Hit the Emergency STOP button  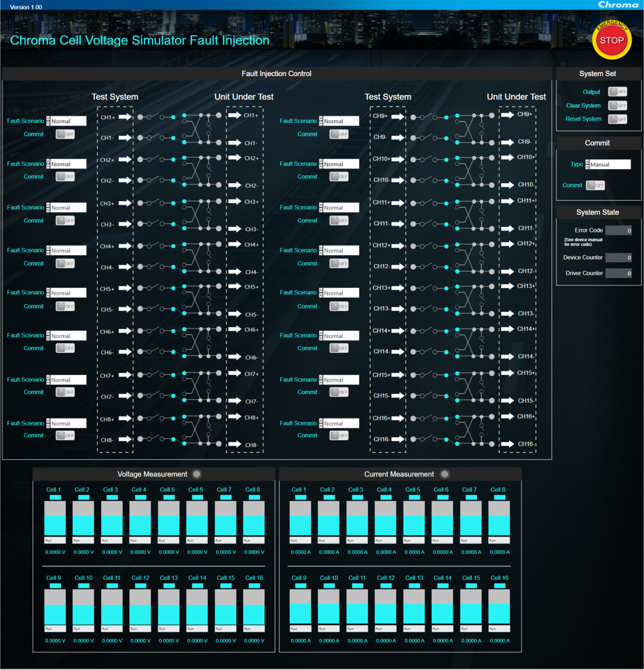point(611,40)
